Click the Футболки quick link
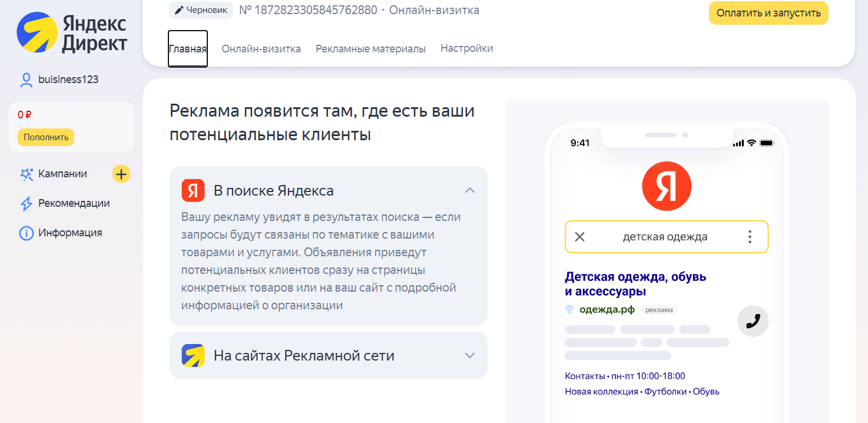This screenshot has width=868, height=423. click(665, 391)
